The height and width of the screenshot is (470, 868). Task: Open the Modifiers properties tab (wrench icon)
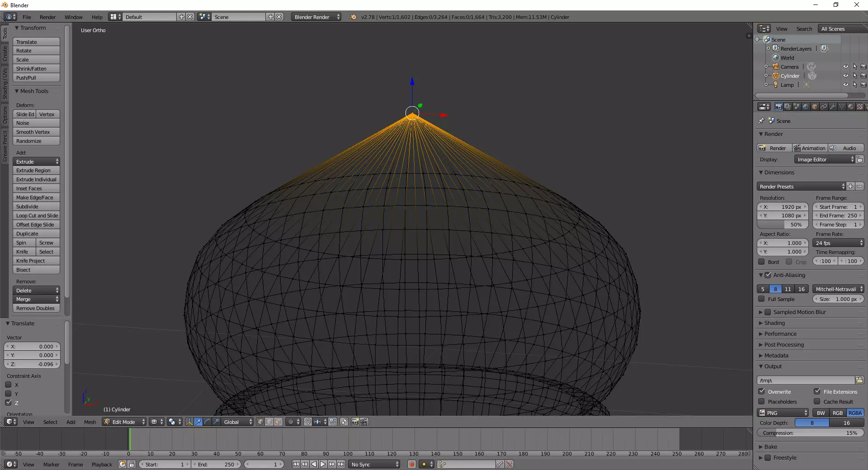click(833, 107)
